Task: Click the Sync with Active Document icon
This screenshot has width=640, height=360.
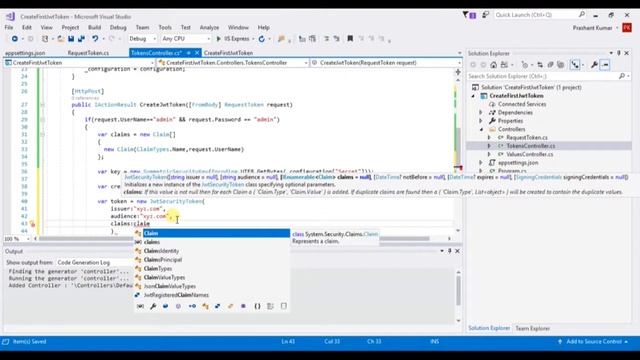Action: click(540, 65)
